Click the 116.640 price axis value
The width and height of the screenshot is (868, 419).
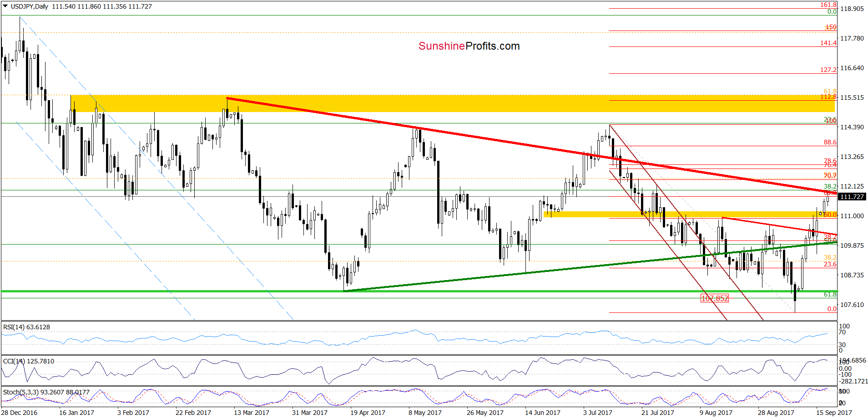coord(852,68)
